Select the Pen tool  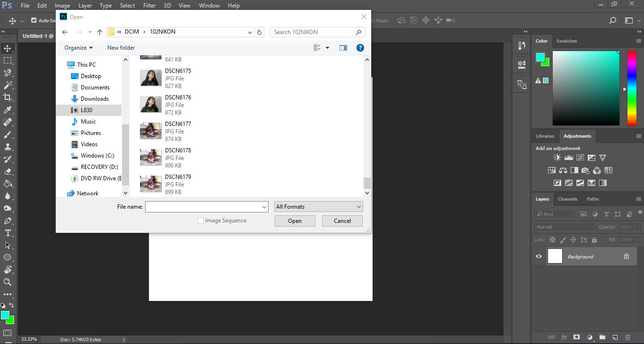[x=8, y=221]
